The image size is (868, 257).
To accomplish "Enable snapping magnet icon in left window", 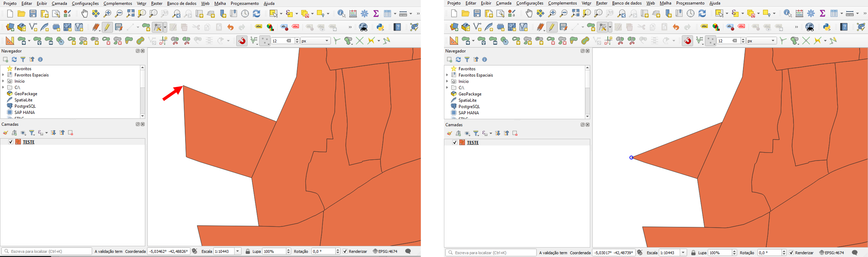I will point(242,41).
